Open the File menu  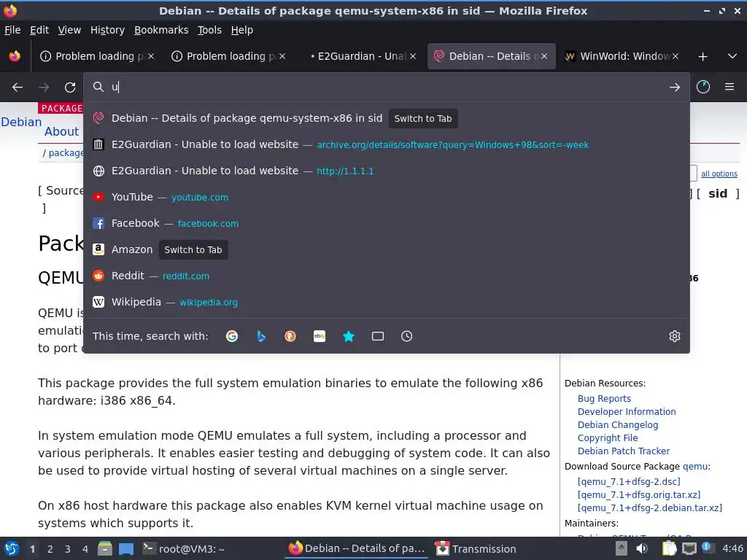[12, 30]
